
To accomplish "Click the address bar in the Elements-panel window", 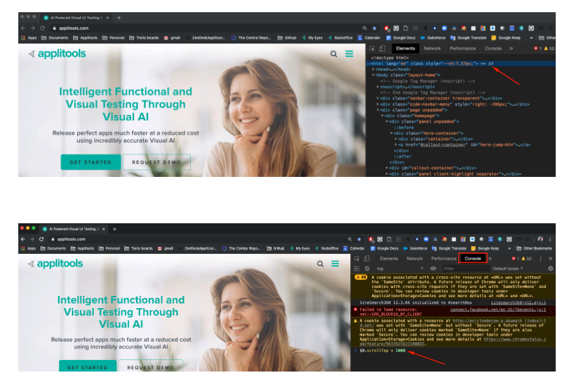I will [x=206, y=28].
